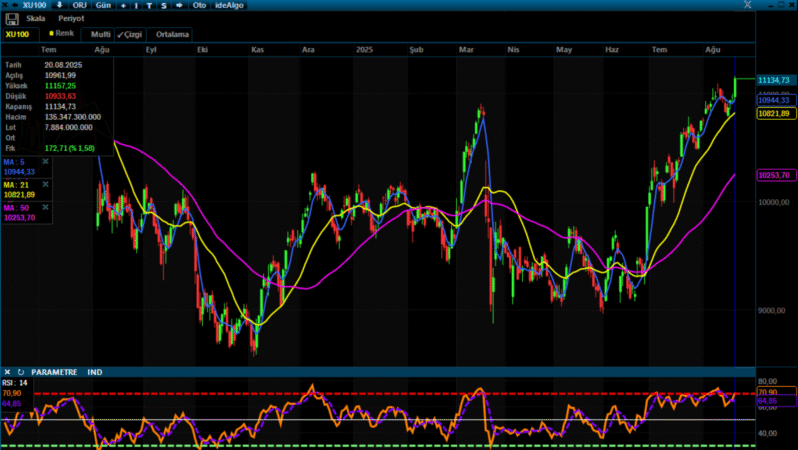798x450 pixels.
Task: Click the PARAMETRE button in RSI panel
Action: point(54,372)
